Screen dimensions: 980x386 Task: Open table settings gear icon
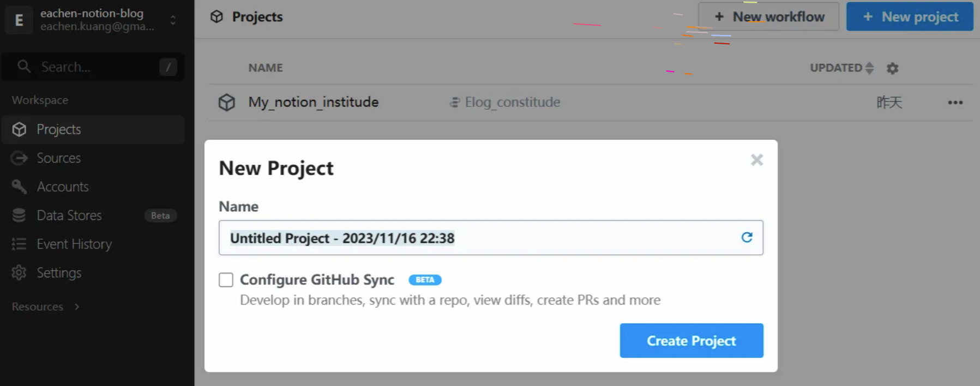pyautogui.click(x=892, y=68)
